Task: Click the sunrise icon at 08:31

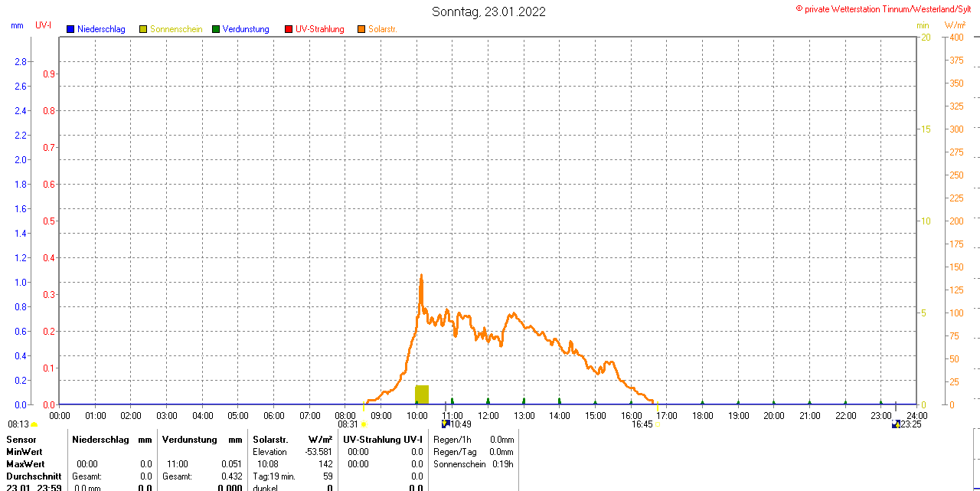Action: point(364,424)
